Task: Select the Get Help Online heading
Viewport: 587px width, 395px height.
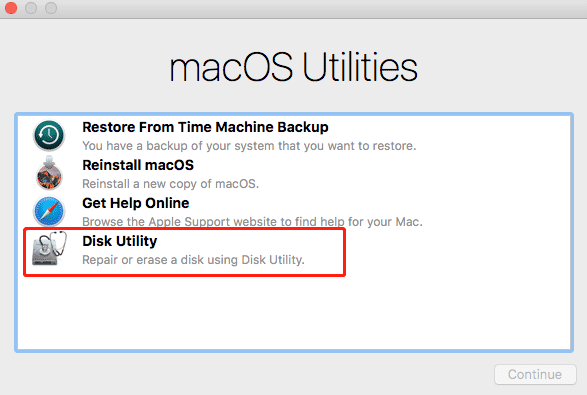Action: [136, 203]
